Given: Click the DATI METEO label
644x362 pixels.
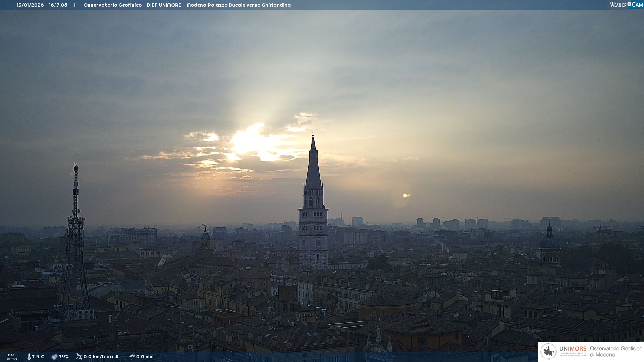Looking at the screenshot, I should pos(12,357).
